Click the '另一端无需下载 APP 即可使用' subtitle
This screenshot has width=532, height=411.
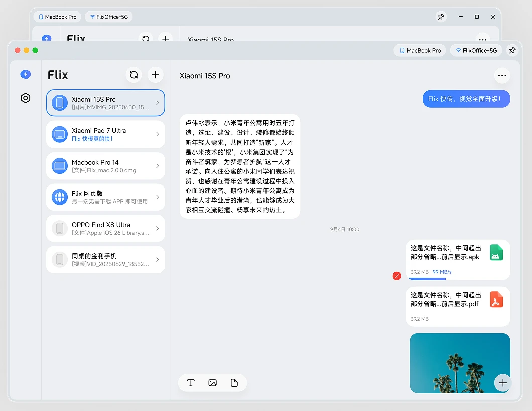(x=109, y=201)
